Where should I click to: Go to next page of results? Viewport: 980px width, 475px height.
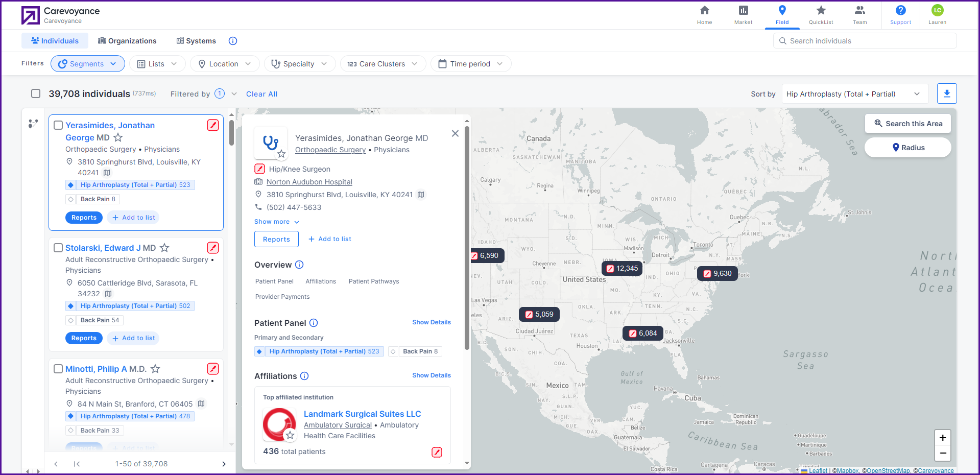[x=224, y=464]
